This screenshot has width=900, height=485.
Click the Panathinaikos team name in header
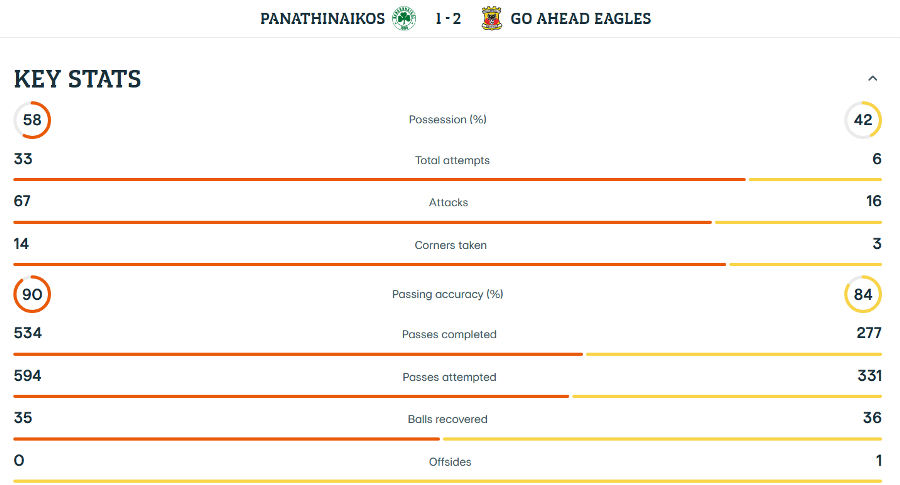[322, 19]
